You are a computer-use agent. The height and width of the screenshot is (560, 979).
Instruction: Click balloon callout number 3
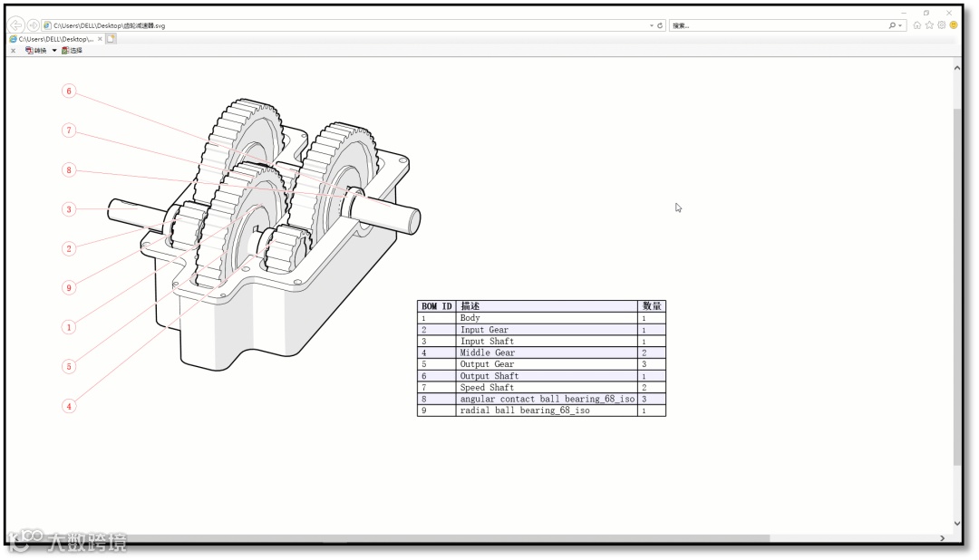(x=69, y=209)
